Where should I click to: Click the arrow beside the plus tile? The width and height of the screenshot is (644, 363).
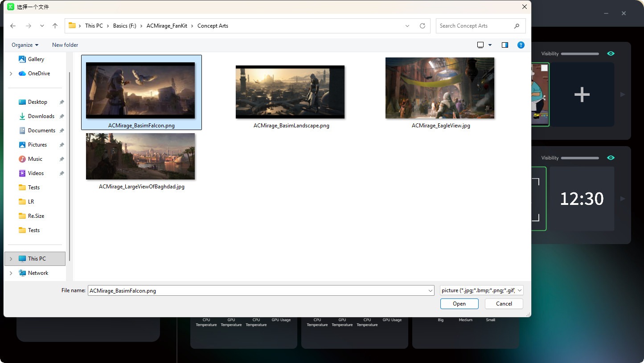pyautogui.click(x=623, y=94)
